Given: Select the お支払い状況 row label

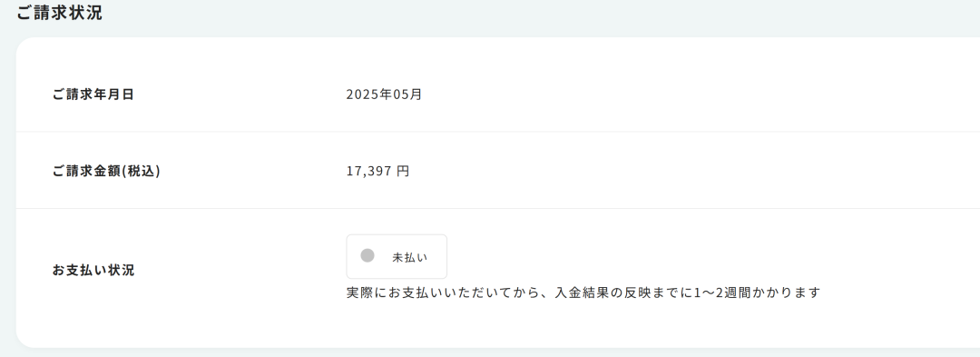Looking at the screenshot, I should (93, 271).
